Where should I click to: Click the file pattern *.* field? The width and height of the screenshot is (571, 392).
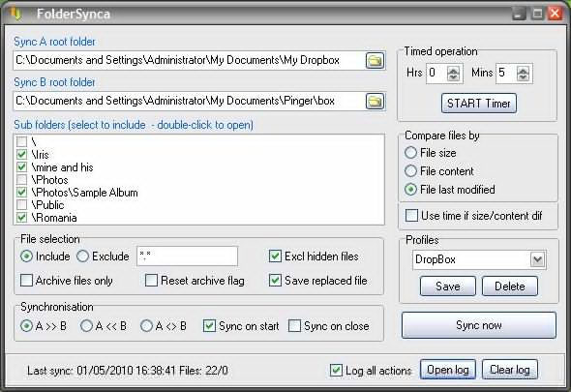(x=187, y=256)
